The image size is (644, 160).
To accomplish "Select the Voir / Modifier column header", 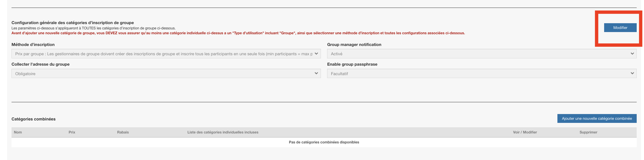I will point(525,132).
